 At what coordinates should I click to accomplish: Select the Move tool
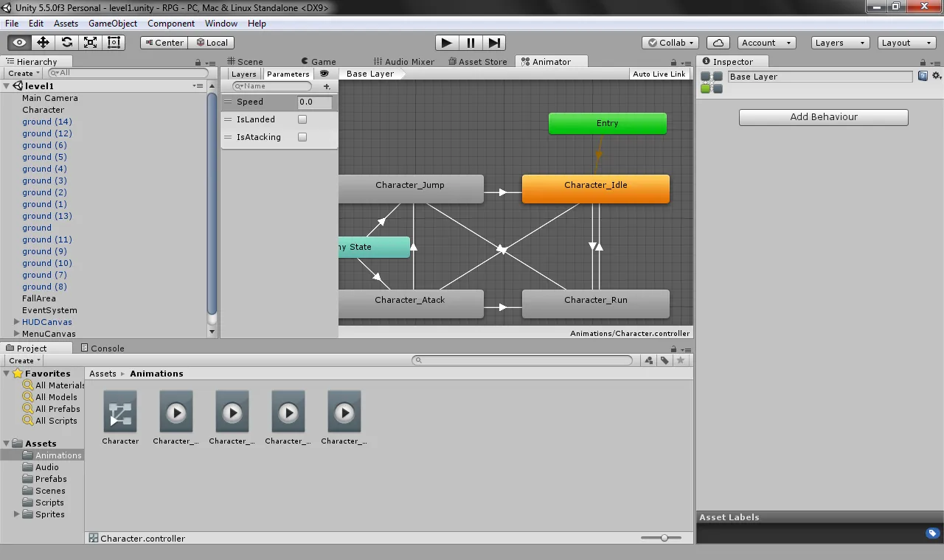pos(43,43)
